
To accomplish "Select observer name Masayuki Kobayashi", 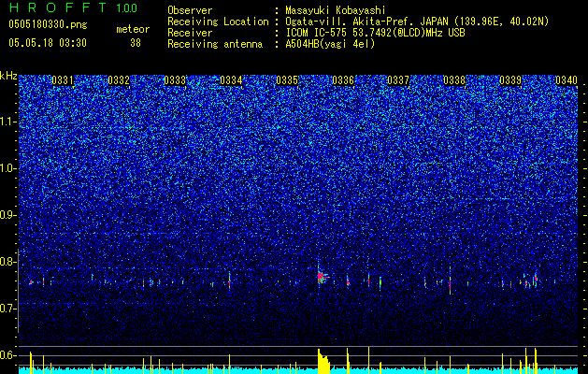I will click(x=336, y=10).
